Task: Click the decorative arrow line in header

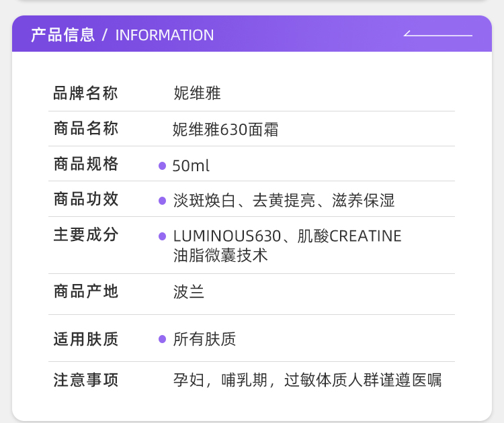Action: 437,34
